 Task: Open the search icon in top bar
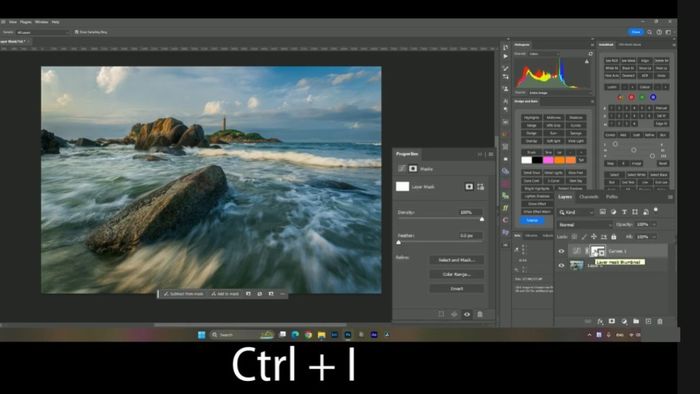coord(650,32)
